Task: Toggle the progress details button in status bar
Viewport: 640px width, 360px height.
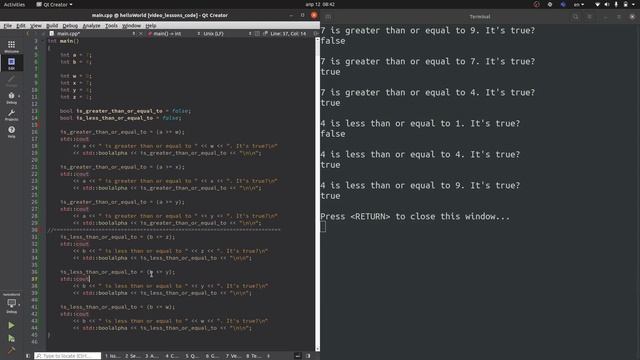Action: tap(298, 356)
